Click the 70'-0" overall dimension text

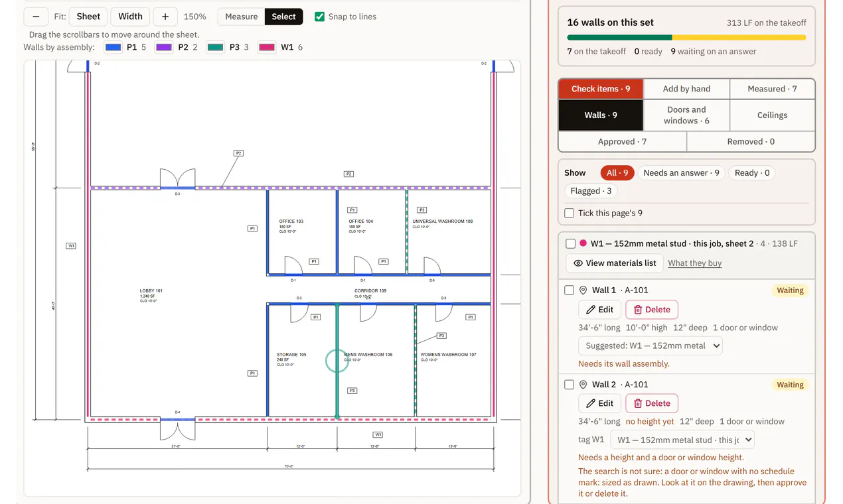pos(289,466)
